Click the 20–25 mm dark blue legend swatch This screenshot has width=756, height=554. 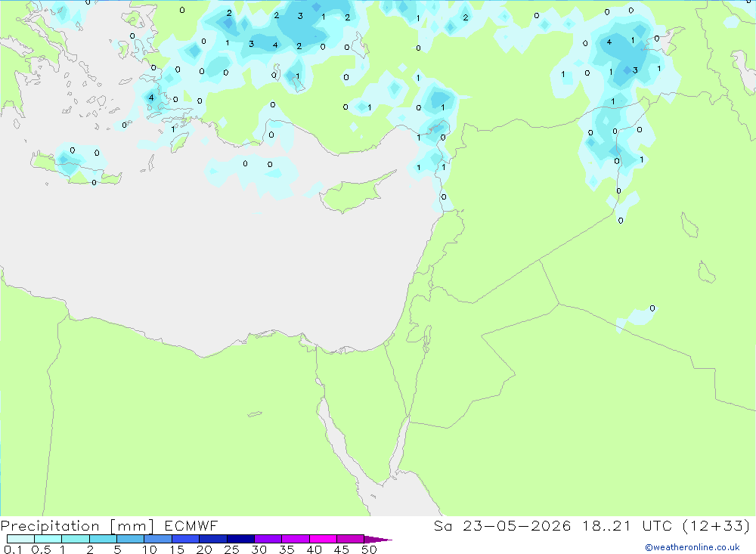pos(212,539)
